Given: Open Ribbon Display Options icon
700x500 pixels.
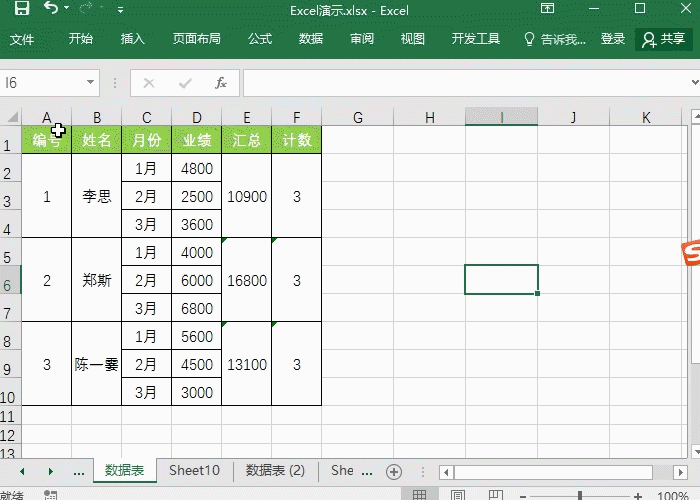Looking at the screenshot, I should [x=547, y=10].
